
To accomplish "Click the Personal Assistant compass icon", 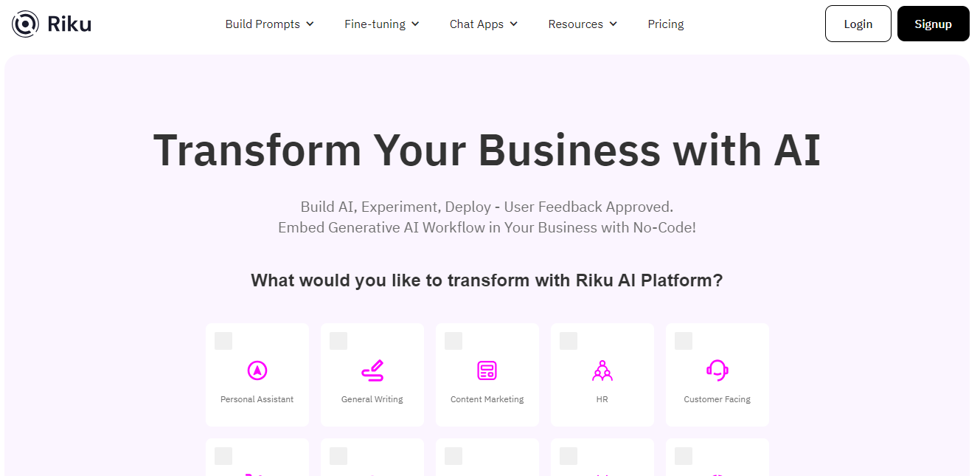I will (x=257, y=370).
